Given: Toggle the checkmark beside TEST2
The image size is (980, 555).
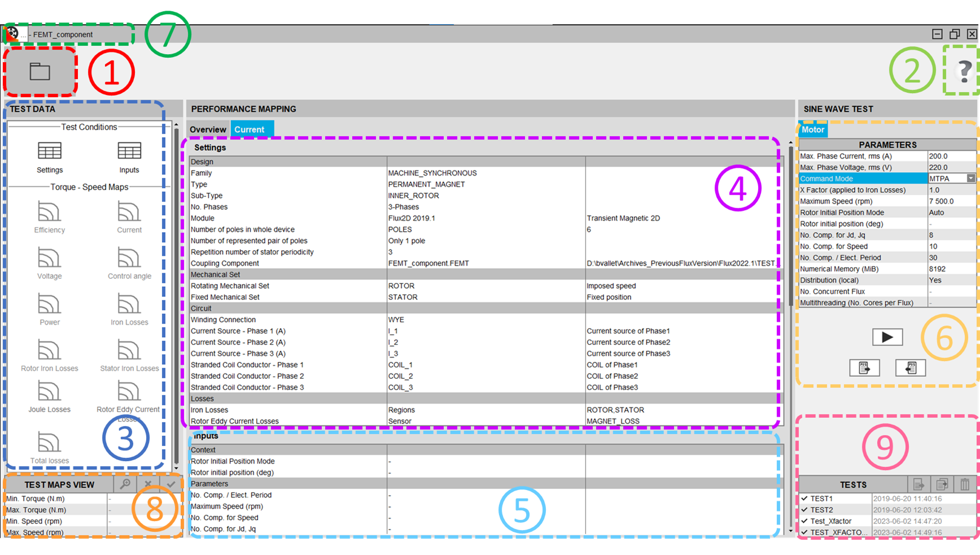Looking at the screenshot, I should click(804, 510).
